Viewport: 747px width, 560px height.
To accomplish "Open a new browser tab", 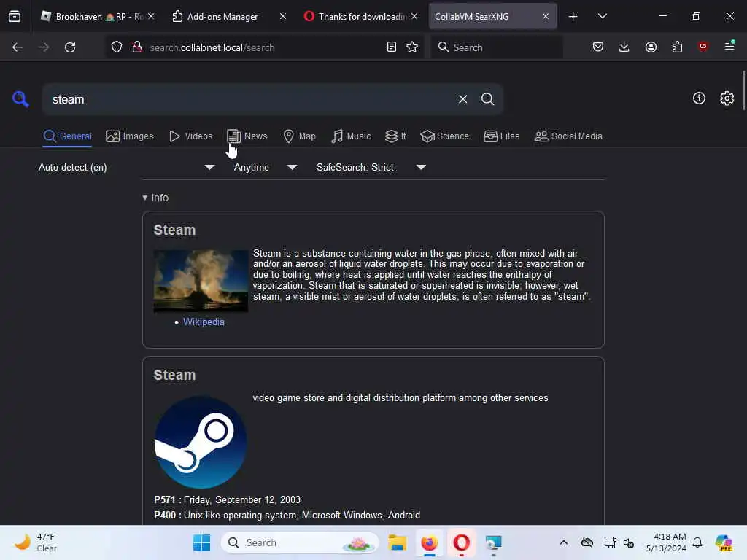I will tap(573, 17).
